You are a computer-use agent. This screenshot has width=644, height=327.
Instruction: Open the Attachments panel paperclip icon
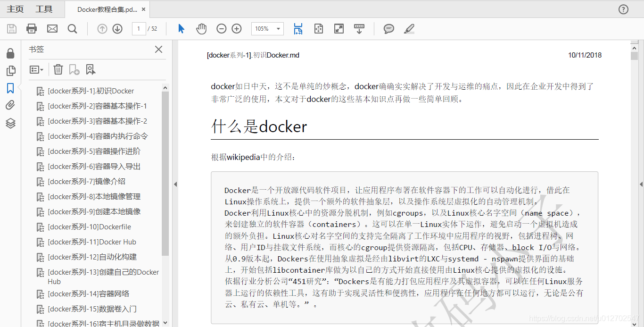[10, 105]
